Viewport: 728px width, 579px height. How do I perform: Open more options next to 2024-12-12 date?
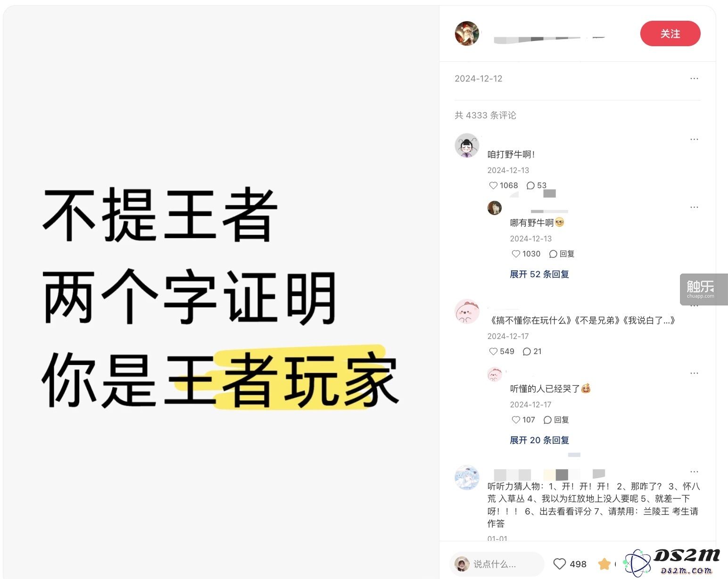coord(694,78)
